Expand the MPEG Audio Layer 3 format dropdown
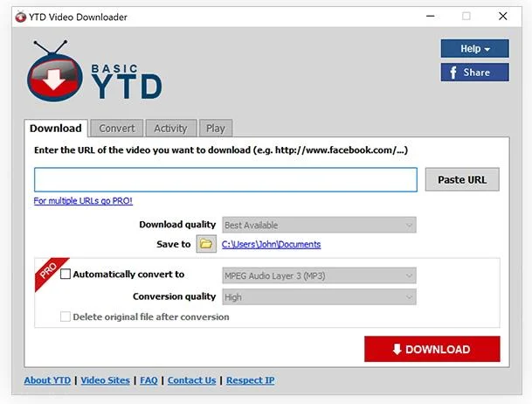Image resolution: width=532 pixels, height=404 pixels. coord(319,275)
